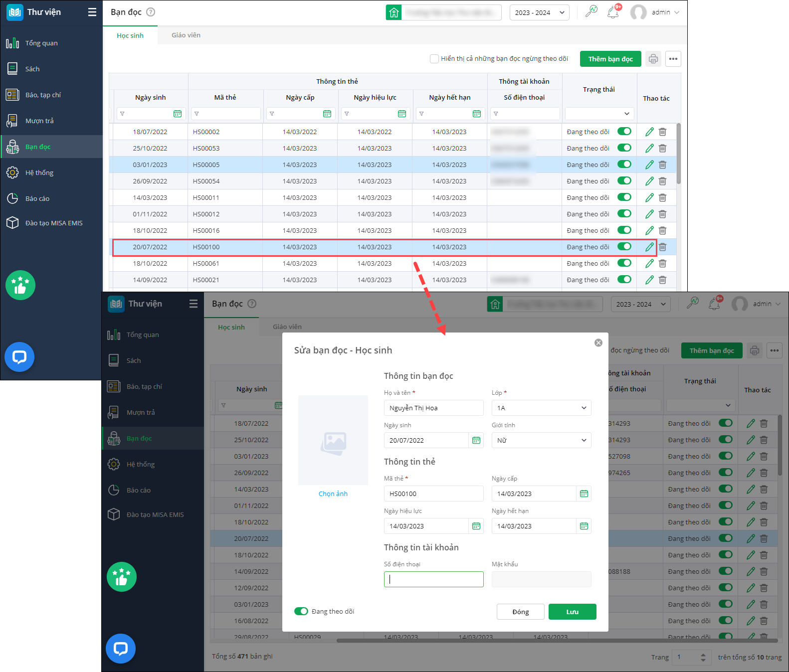
Task: Open the notification bell in the top window header
Action: pyautogui.click(x=613, y=12)
